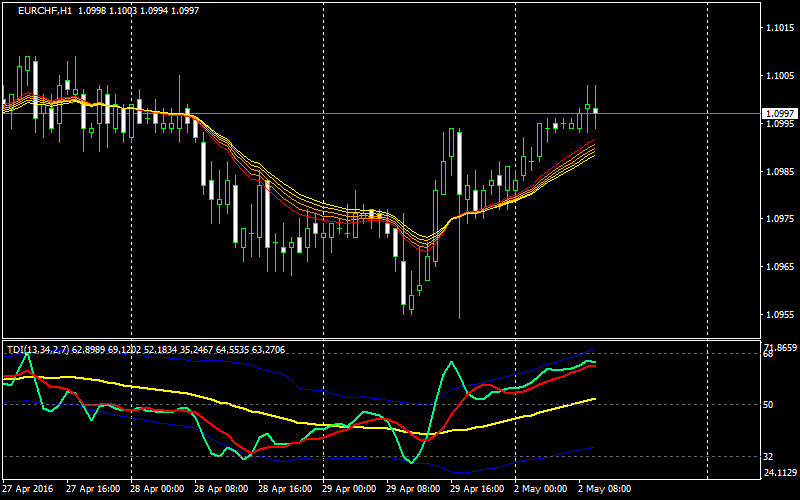Click the current price tag 1.0997
This screenshot has width=800, height=500.
pyautogui.click(x=780, y=113)
